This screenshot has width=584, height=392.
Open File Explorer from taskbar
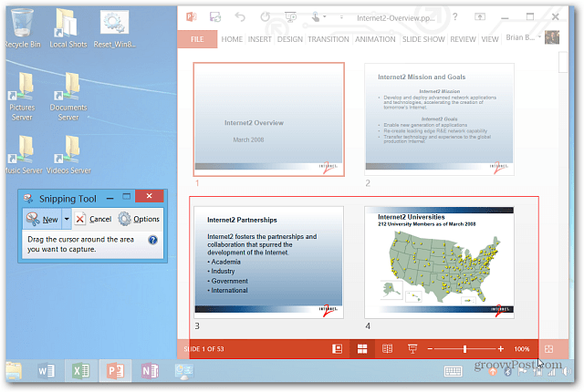(x=14, y=370)
